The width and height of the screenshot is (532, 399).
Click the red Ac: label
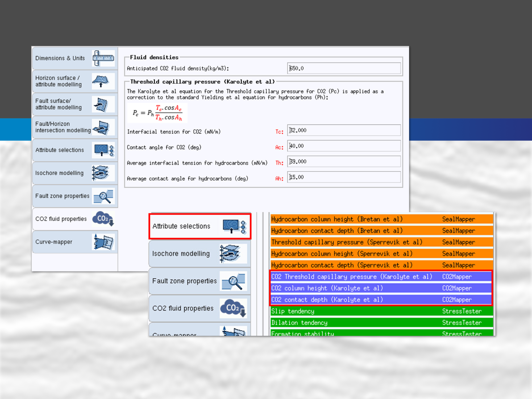point(279,147)
